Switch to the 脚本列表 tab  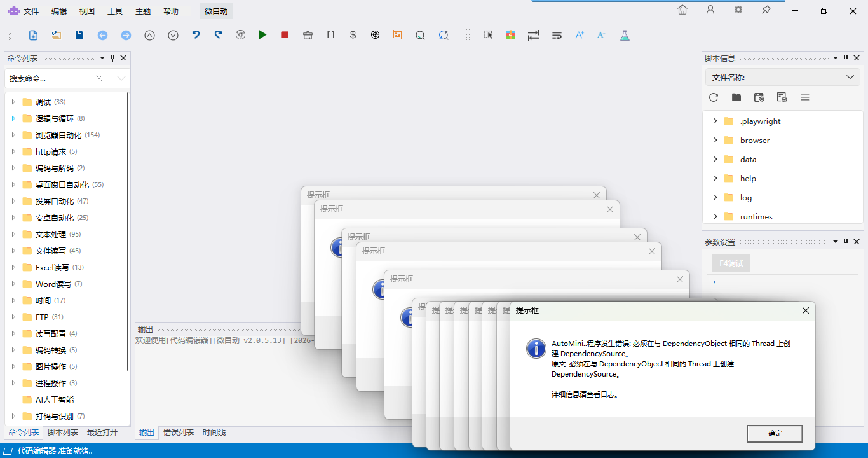coord(63,433)
